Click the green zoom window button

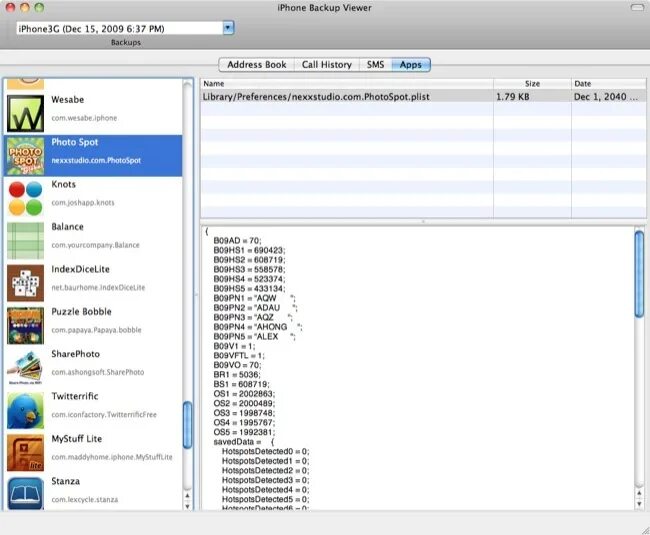pos(39,7)
